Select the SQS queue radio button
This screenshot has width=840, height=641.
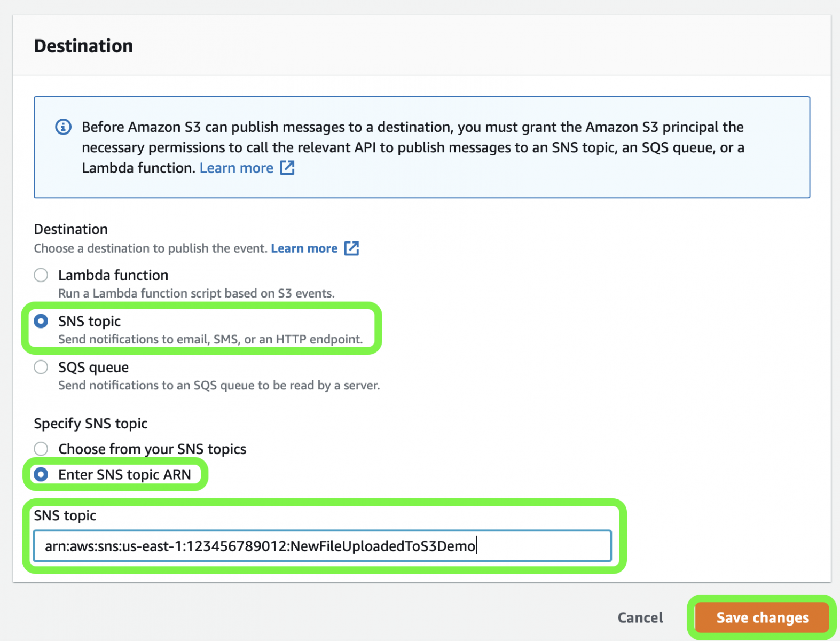coord(41,368)
